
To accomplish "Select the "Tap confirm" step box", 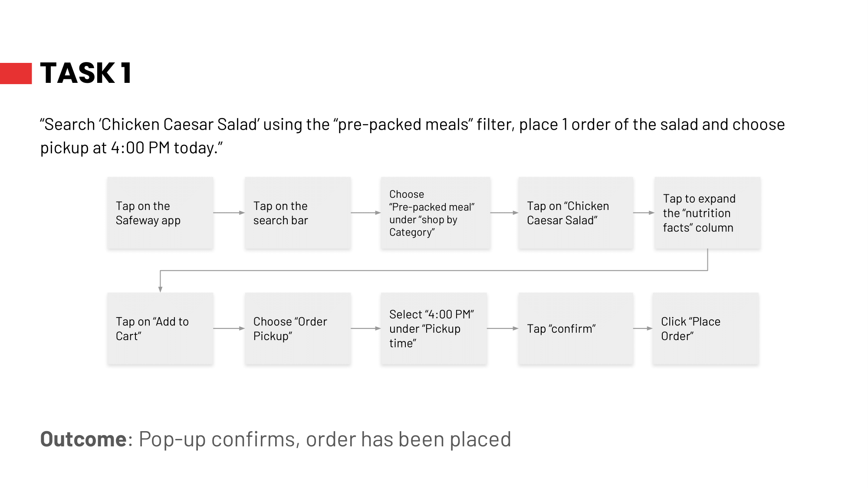I will [575, 329].
